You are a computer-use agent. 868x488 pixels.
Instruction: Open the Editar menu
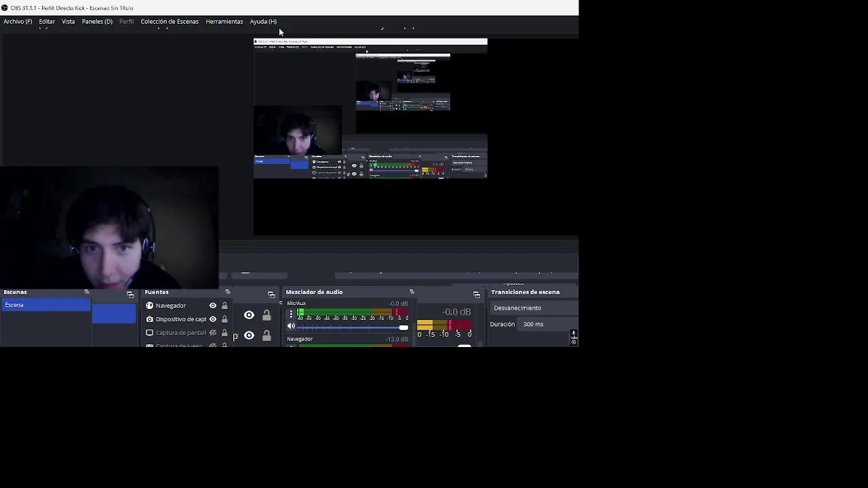click(x=47, y=22)
